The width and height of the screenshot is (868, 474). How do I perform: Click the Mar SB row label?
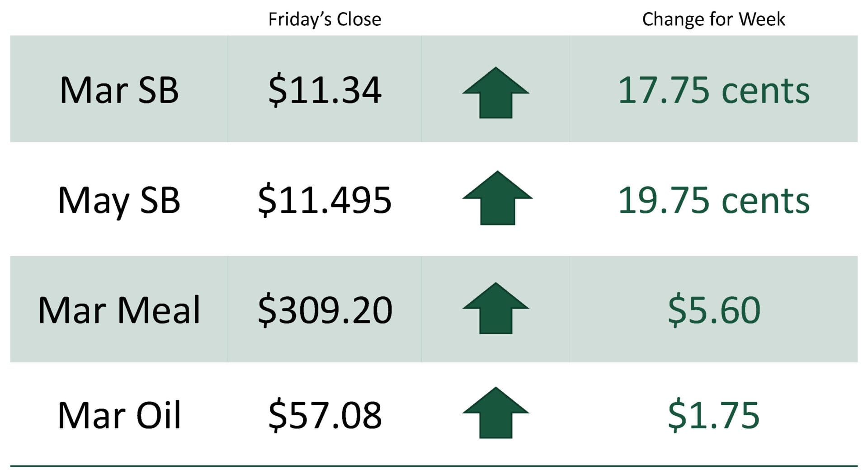coord(119,90)
